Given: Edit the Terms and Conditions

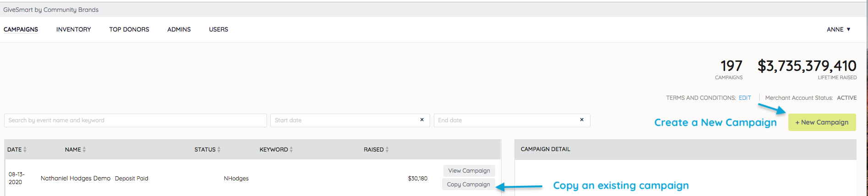Looking at the screenshot, I should coord(745,98).
